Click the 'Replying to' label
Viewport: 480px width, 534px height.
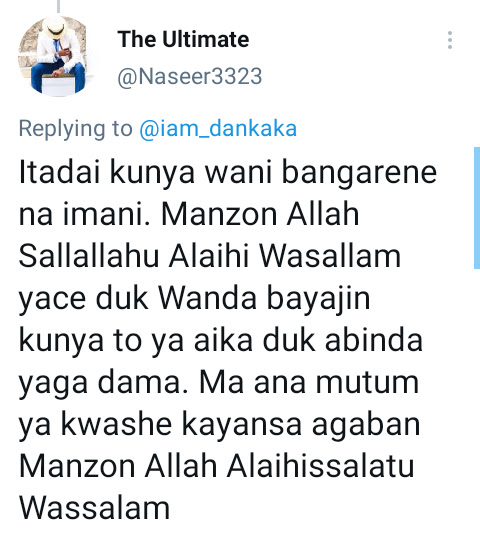75,129
